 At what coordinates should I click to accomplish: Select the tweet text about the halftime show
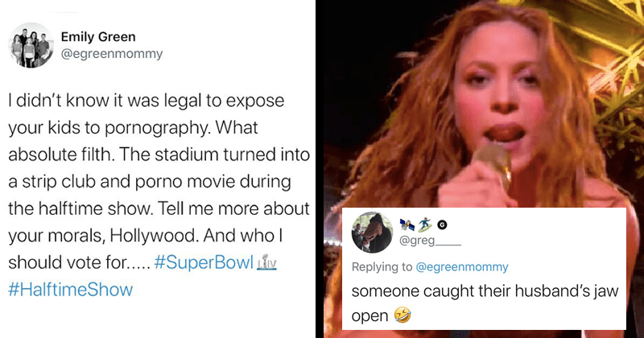(x=159, y=195)
